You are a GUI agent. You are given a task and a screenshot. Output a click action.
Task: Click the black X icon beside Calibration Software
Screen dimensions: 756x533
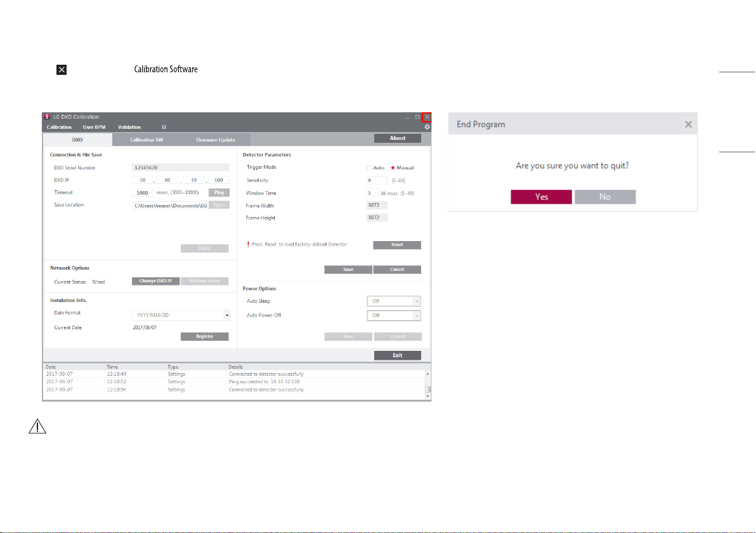[x=62, y=70]
